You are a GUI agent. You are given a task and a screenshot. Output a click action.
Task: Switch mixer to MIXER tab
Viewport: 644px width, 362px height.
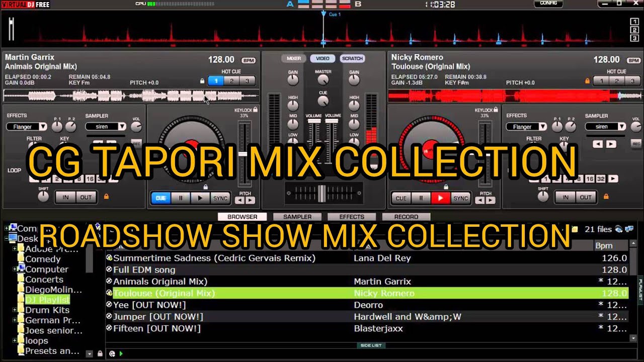(x=294, y=58)
